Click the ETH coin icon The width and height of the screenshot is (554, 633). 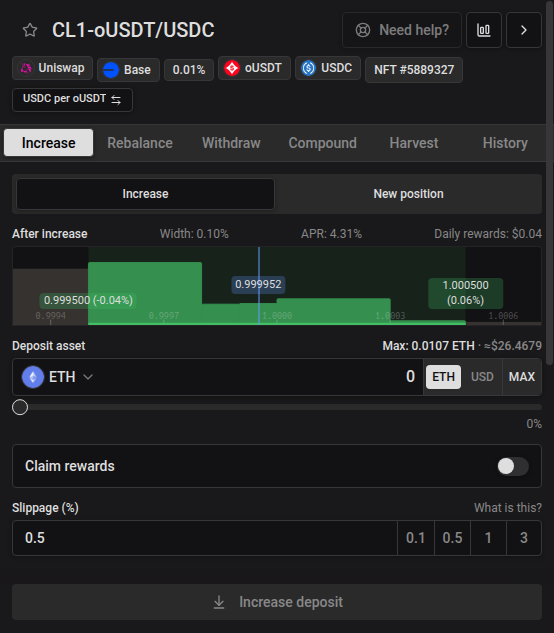[33, 377]
